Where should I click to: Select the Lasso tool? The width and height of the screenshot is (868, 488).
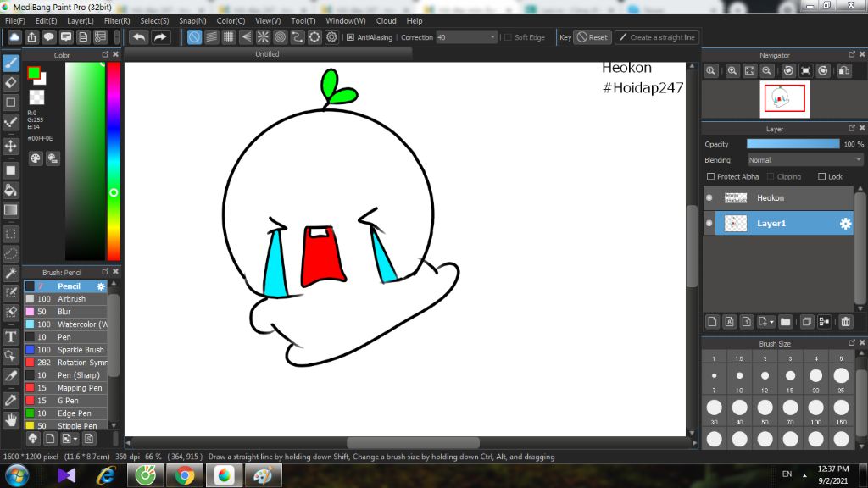point(11,253)
